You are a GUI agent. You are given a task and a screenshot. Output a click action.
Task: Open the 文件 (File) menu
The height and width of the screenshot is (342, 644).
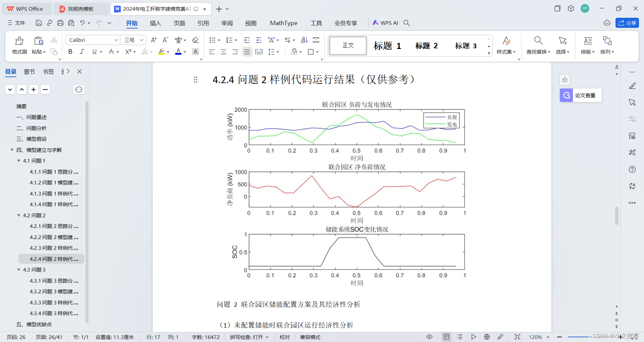(x=16, y=23)
